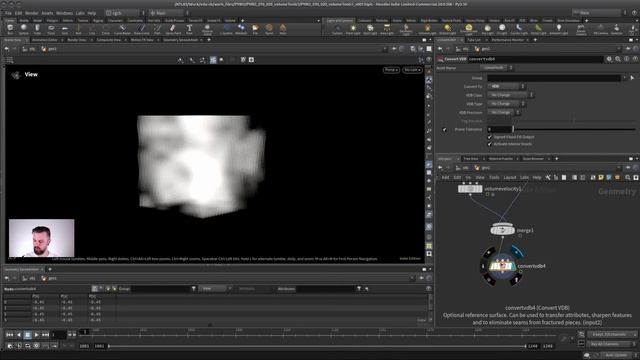Play the timeline forward
Screen dimensions: 640x360
coord(36,335)
